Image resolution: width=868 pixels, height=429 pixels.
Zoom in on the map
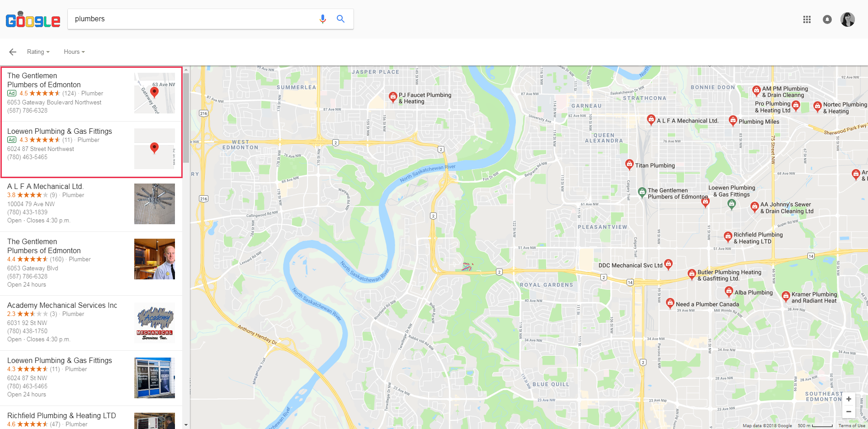pos(849,399)
